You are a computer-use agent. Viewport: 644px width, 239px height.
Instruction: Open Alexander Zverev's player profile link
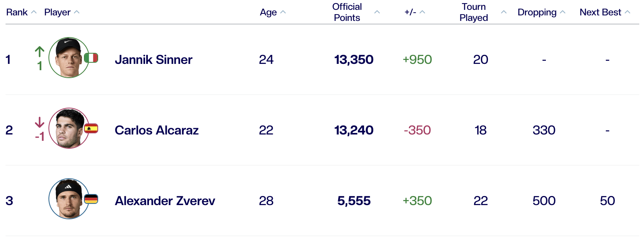pos(165,201)
